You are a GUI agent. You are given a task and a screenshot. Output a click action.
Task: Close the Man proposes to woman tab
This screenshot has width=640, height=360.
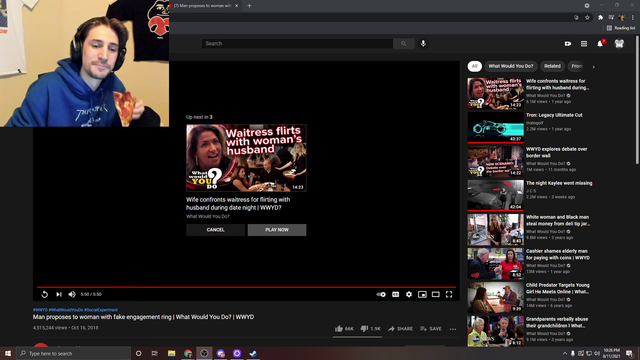[x=237, y=6]
